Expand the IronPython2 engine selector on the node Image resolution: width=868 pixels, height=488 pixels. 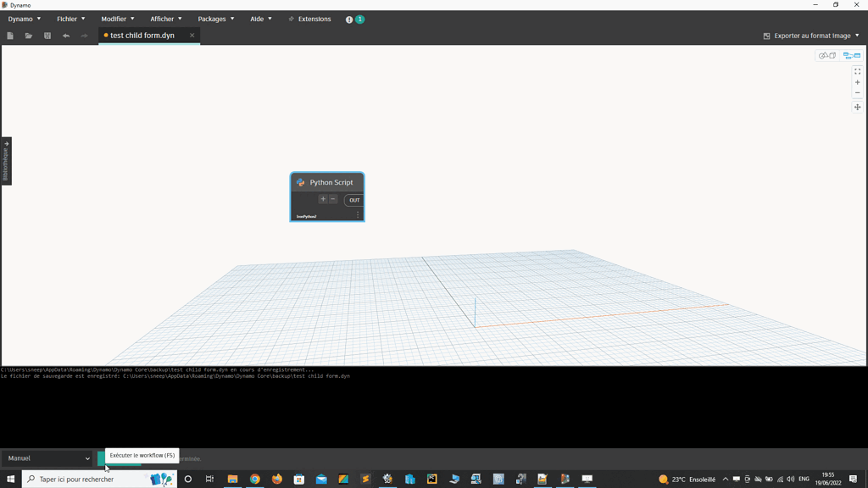pyautogui.click(x=358, y=215)
